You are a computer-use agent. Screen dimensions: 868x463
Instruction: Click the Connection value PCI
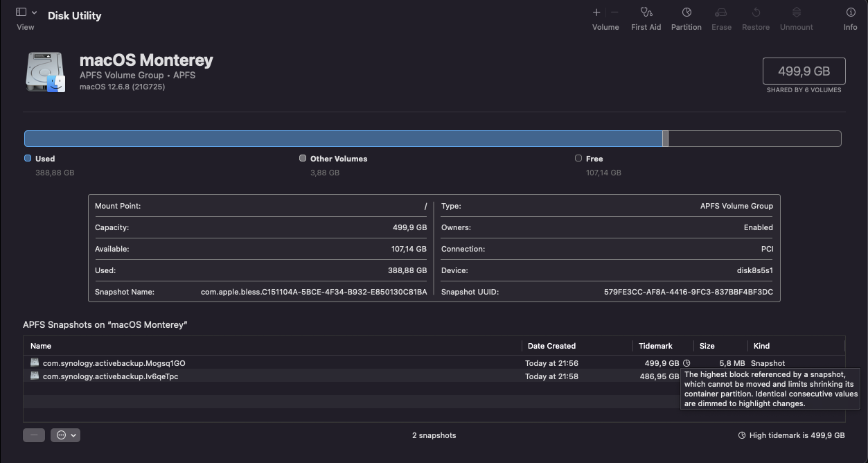[767, 249]
